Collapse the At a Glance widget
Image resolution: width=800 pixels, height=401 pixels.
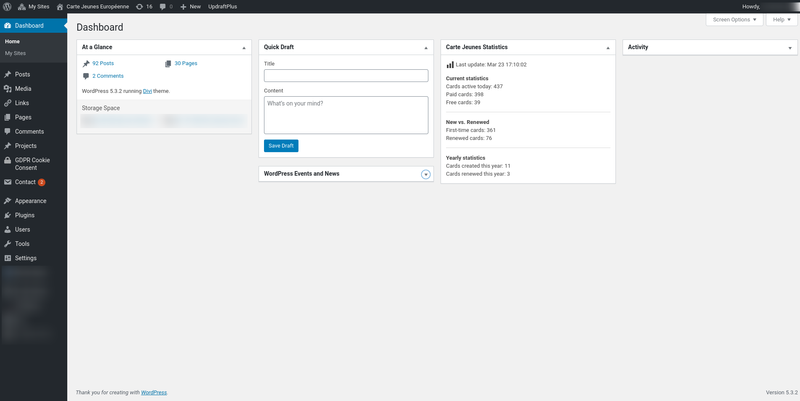point(244,47)
